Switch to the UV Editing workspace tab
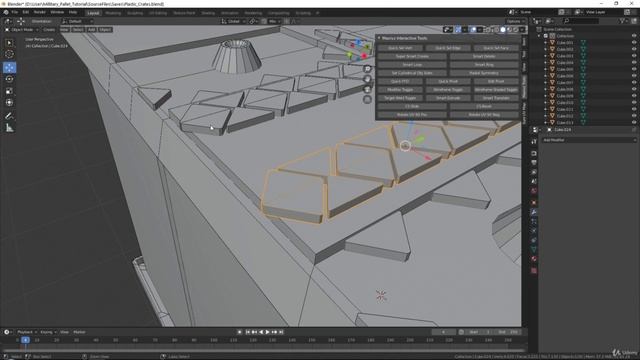This screenshot has width=640, height=360. (158, 13)
